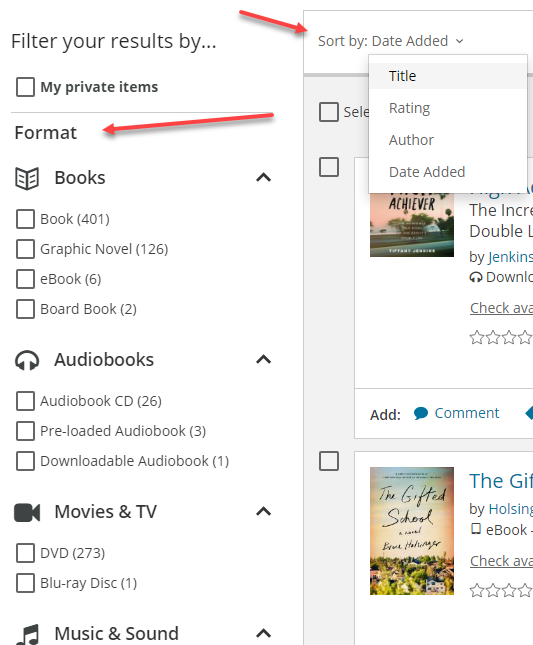Click the Audiobooks headphones icon
533x645 pixels.
(27, 361)
